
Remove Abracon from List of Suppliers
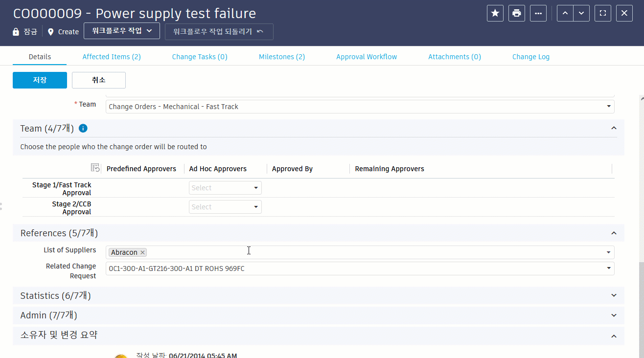click(142, 252)
